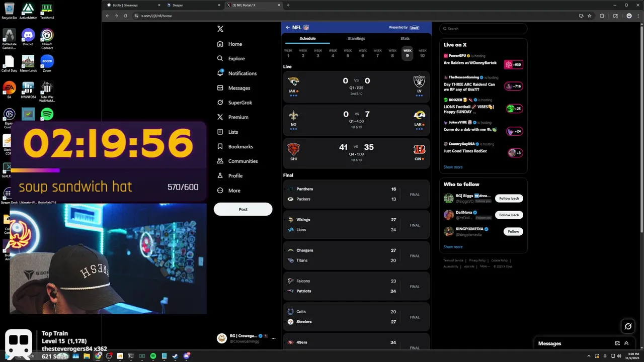The image size is (644, 362).
Task: Follow back DaliNova
Action: pyautogui.click(x=509, y=215)
